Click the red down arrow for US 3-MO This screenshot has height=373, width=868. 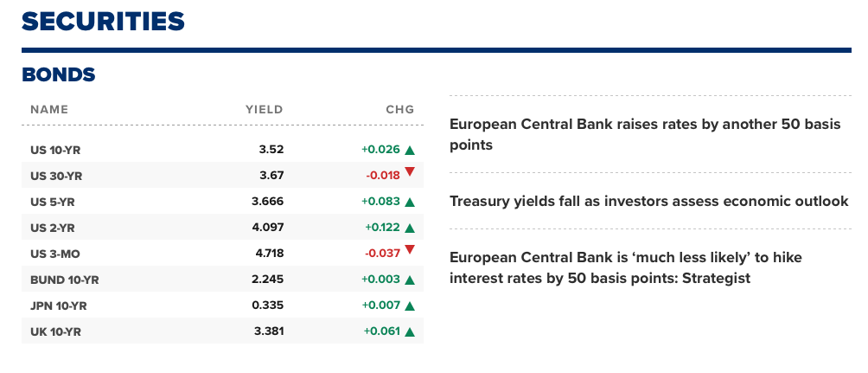(410, 251)
